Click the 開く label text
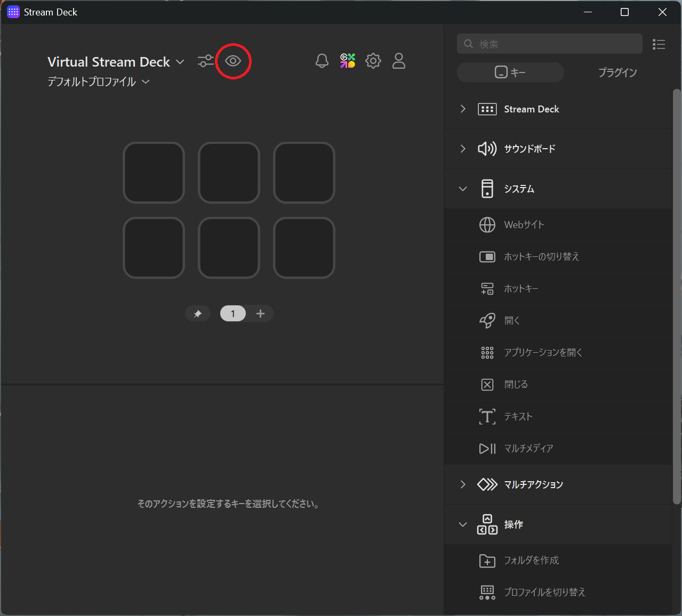Screen dimensions: 682x616 coord(512,321)
